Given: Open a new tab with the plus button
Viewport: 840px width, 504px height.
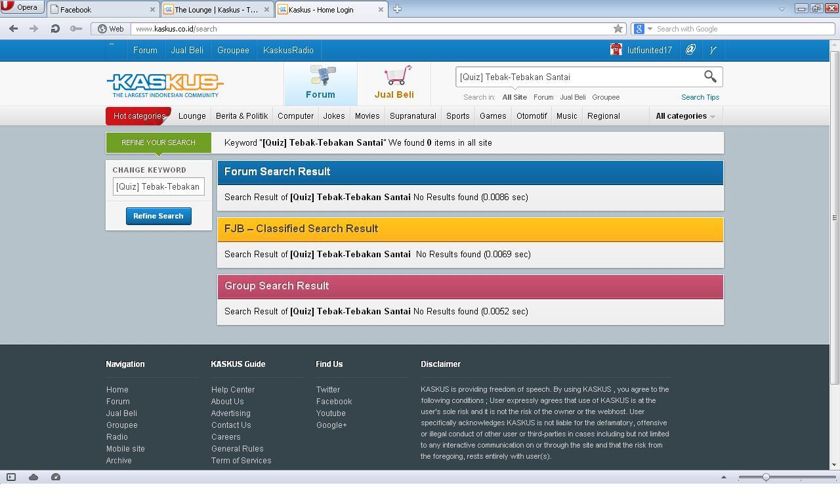Looking at the screenshot, I should tap(397, 9).
